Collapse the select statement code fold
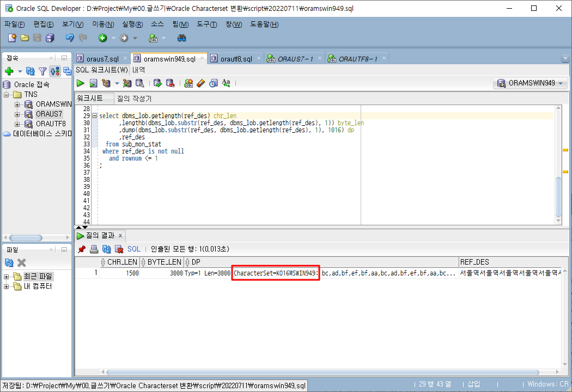The width and height of the screenshot is (572, 392). 94,115
